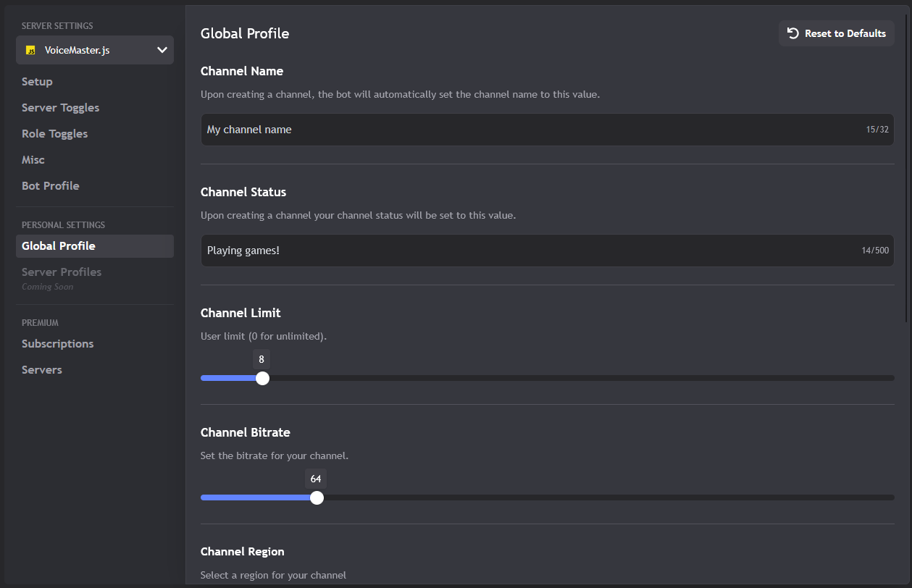
Task: Go to the Bot Profile page
Action: 50,185
